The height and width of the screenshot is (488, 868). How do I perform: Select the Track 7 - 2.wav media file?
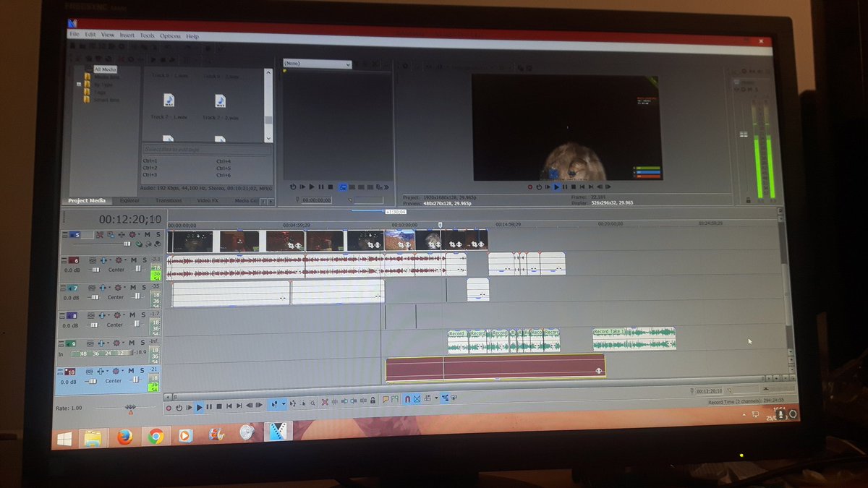pyautogui.click(x=221, y=106)
